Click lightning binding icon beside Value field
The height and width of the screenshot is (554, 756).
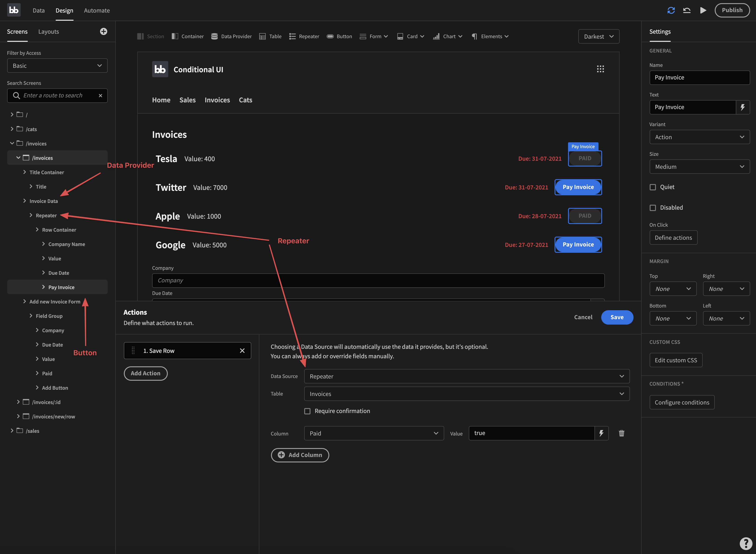coord(601,433)
